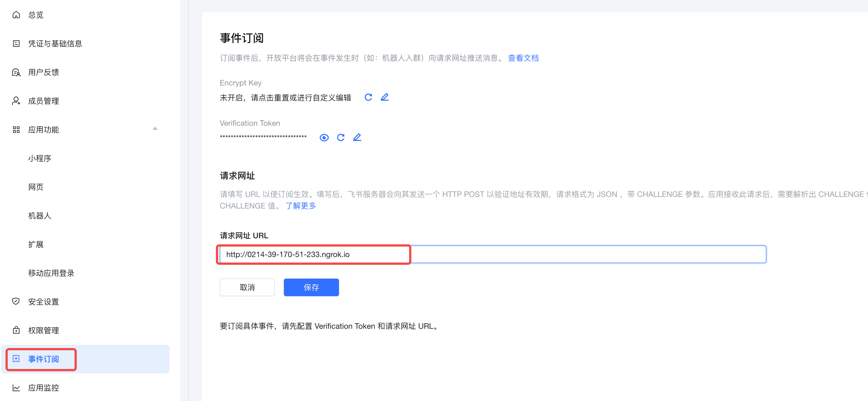Edit the Encrypt Key
Image resolution: width=868 pixels, height=401 pixels.
click(x=385, y=97)
